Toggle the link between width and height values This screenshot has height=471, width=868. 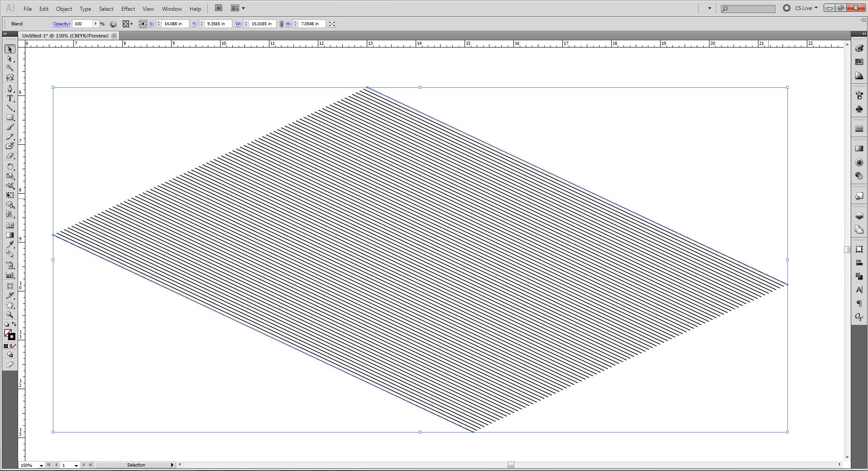281,24
